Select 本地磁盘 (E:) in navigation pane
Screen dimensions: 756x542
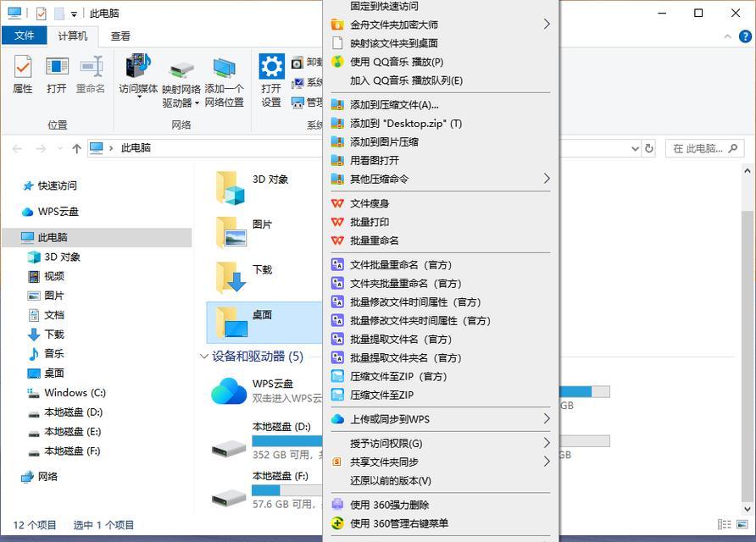click(x=72, y=432)
